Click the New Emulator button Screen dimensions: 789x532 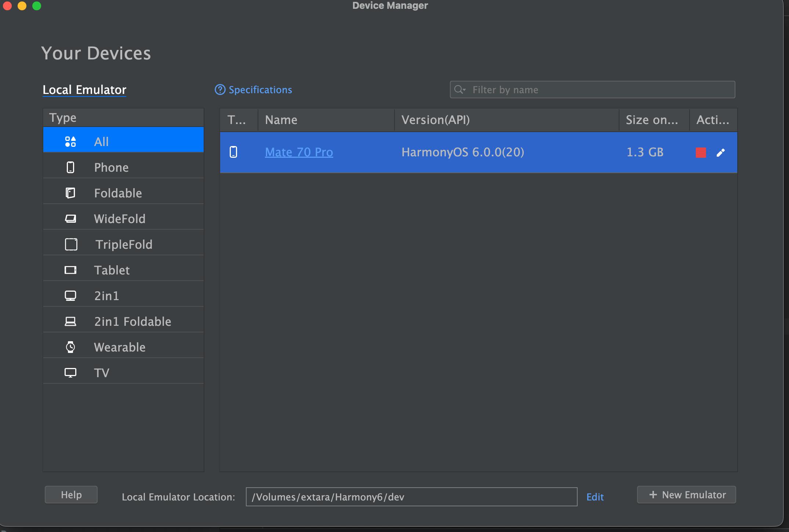click(x=686, y=495)
